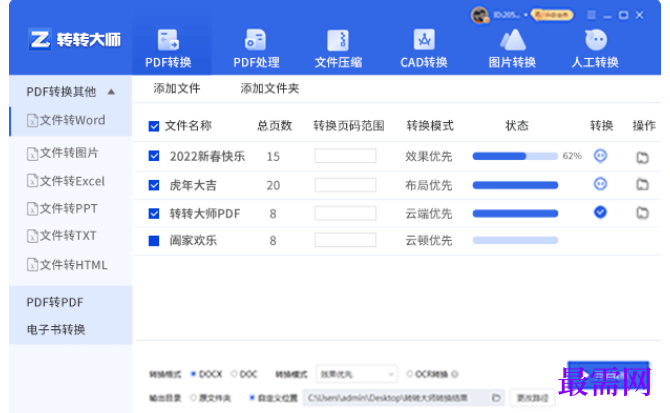Open the 人工转换 tab
This screenshot has height=413, width=670.
click(595, 48)
